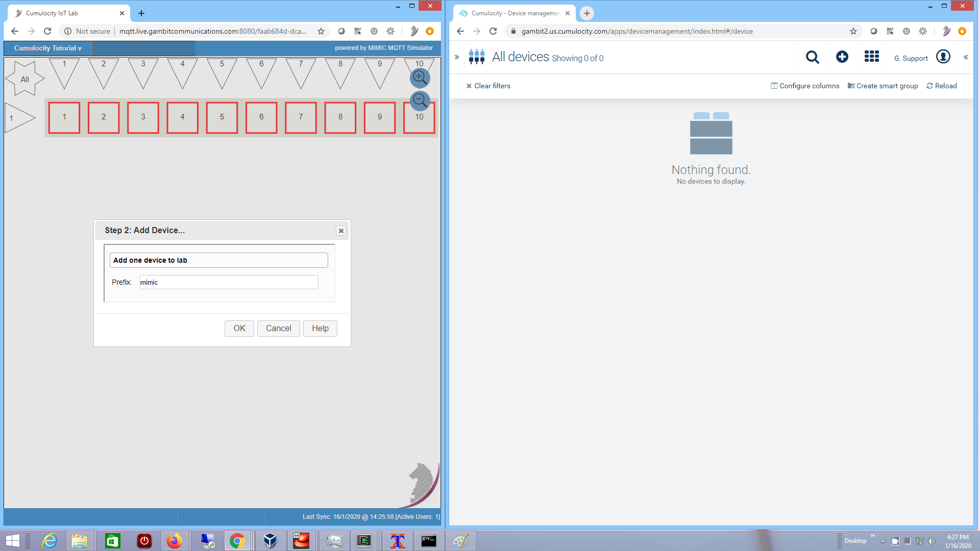Image resolution: width=980 pixels, height=551 pixels.
Task: Go back in right browser window
Action: tap(460, 31)
